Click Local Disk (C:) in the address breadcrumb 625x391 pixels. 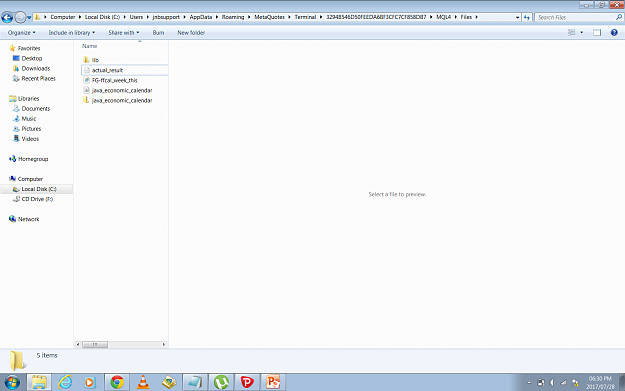coord(102,17)
